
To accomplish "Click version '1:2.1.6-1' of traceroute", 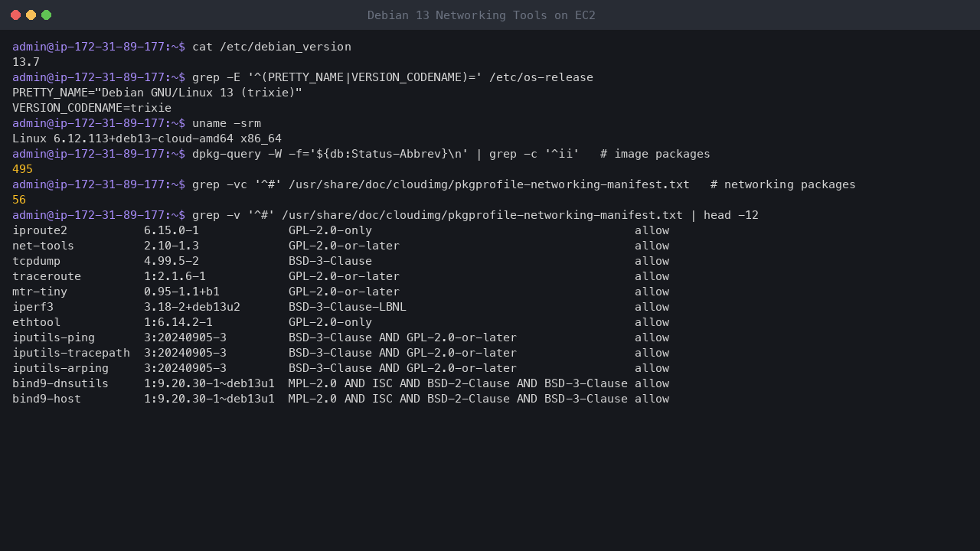I will 175,276.
